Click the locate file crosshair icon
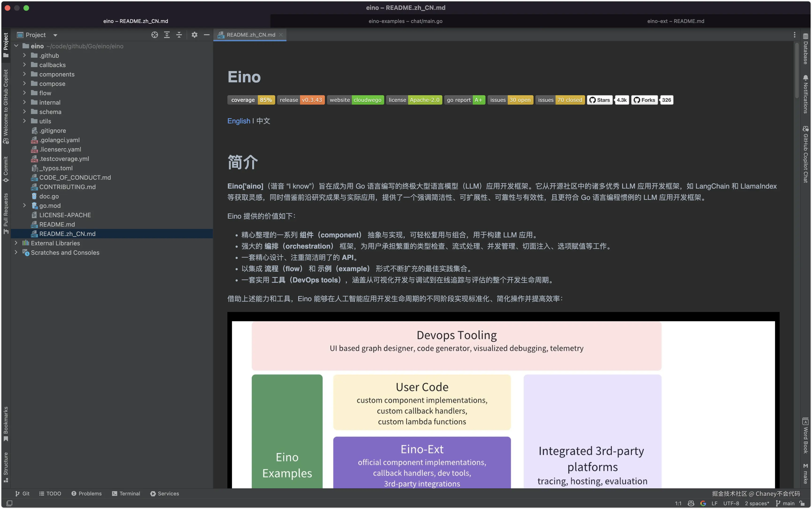Screen dimensions: 812x509 tap(154, 35)
